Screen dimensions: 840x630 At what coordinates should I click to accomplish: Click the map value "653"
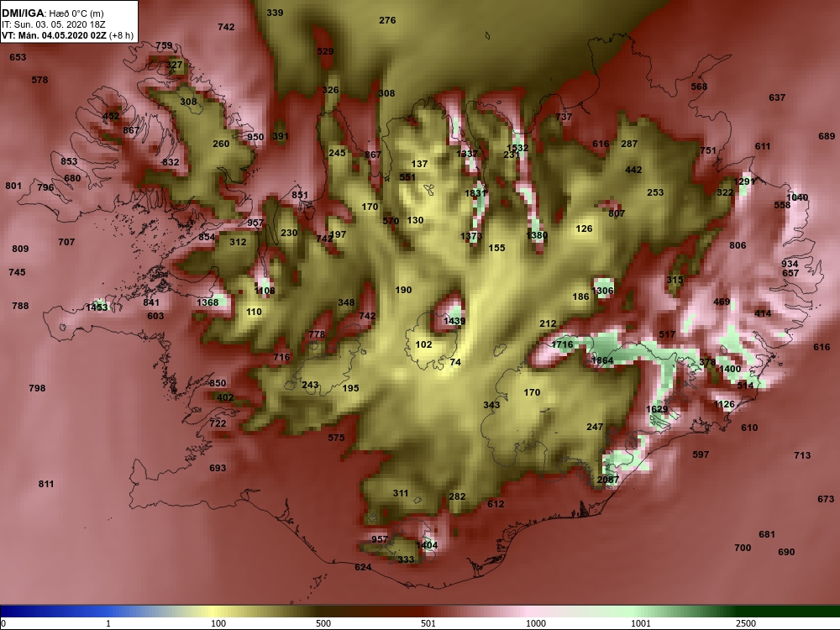pyautogui.click(x=18, y=57)
